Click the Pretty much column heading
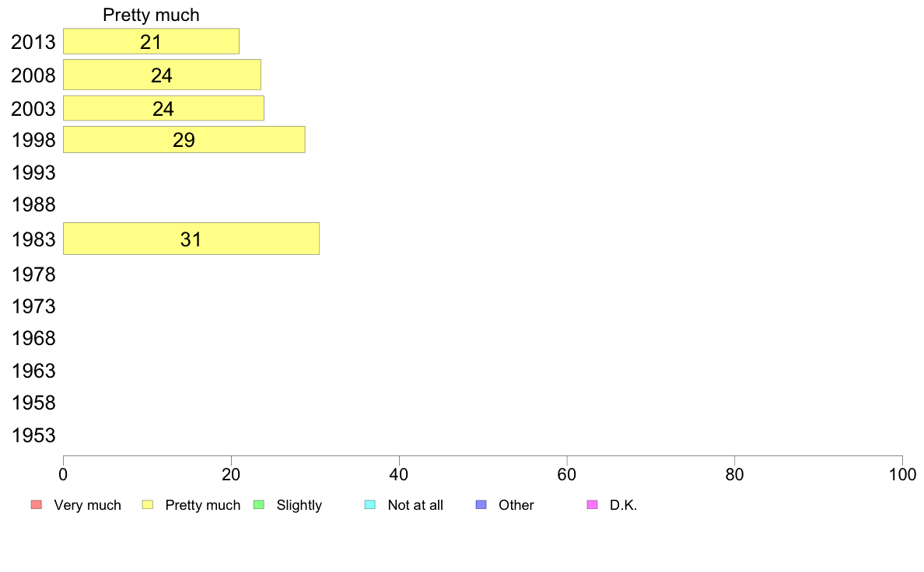The height and width of the screenshot is (572, 924). coord(151,15)
